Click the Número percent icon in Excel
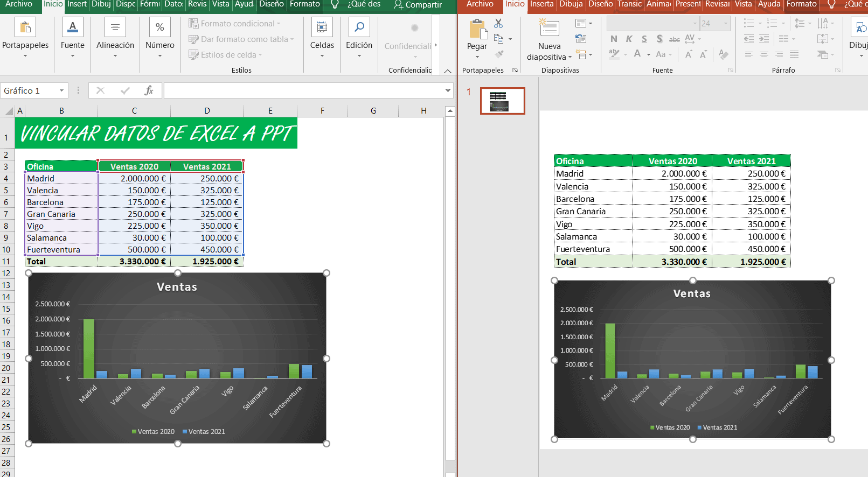This screenshot has height=477, width=868. pos(160,27)
